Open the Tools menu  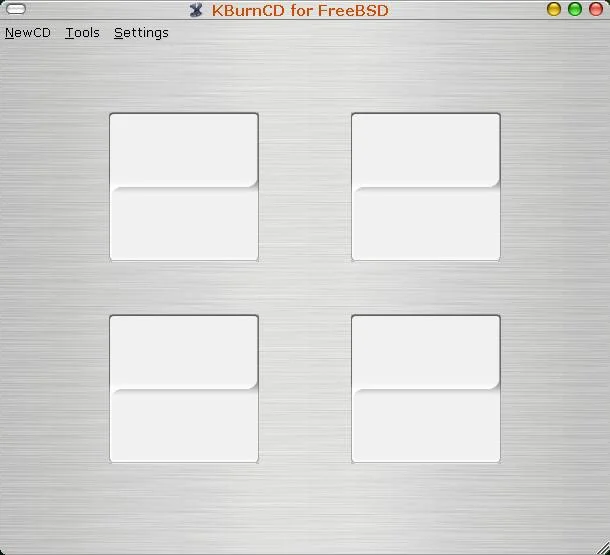(82, 32)
